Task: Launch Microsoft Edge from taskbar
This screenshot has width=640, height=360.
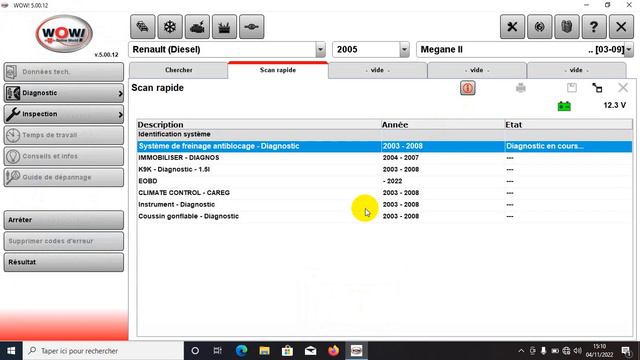Action: tap(241, 351)
